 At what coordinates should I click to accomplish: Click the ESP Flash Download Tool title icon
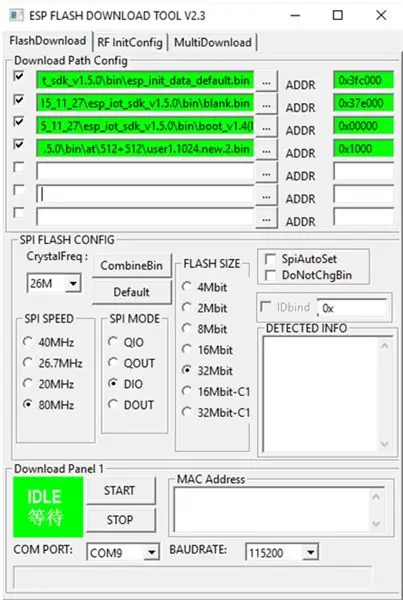16,15
